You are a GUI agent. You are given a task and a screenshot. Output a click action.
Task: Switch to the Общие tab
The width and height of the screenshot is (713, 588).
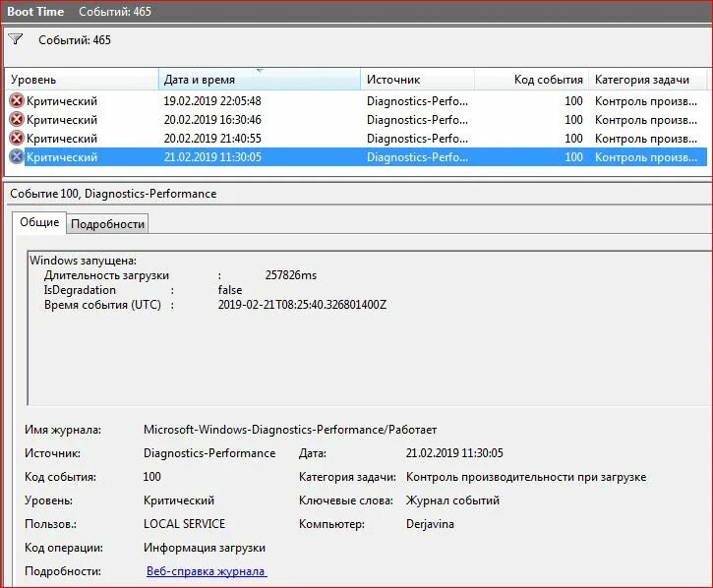[39, 222]
